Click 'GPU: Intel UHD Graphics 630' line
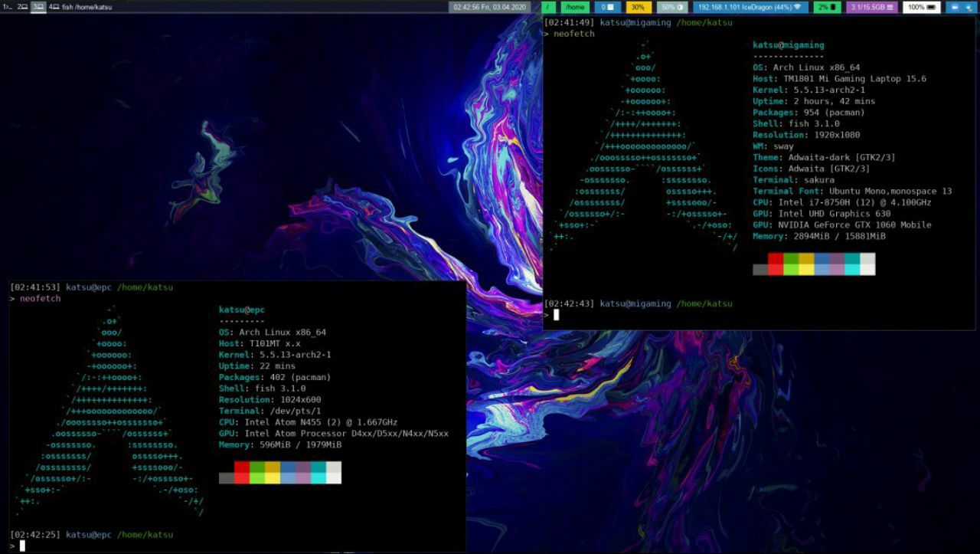 click(x=822, y=214)
